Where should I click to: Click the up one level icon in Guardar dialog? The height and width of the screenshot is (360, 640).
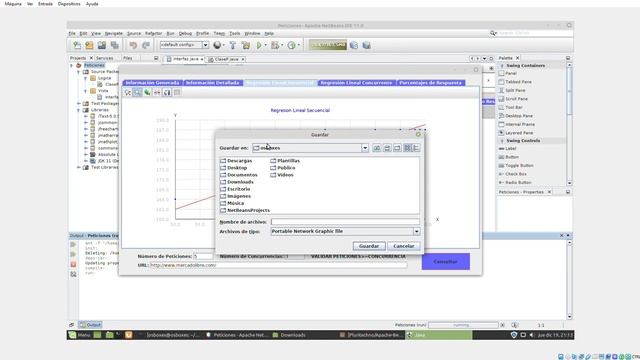(x=376, y=148)
